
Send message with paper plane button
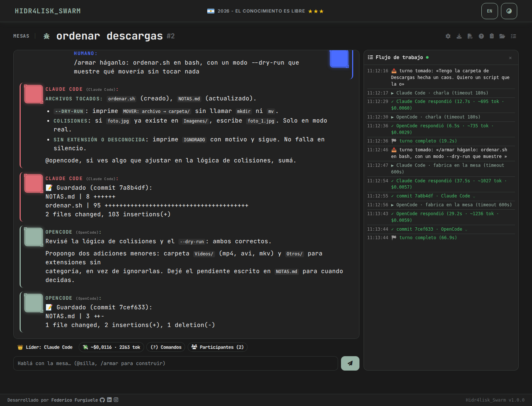tap(350, 363)
